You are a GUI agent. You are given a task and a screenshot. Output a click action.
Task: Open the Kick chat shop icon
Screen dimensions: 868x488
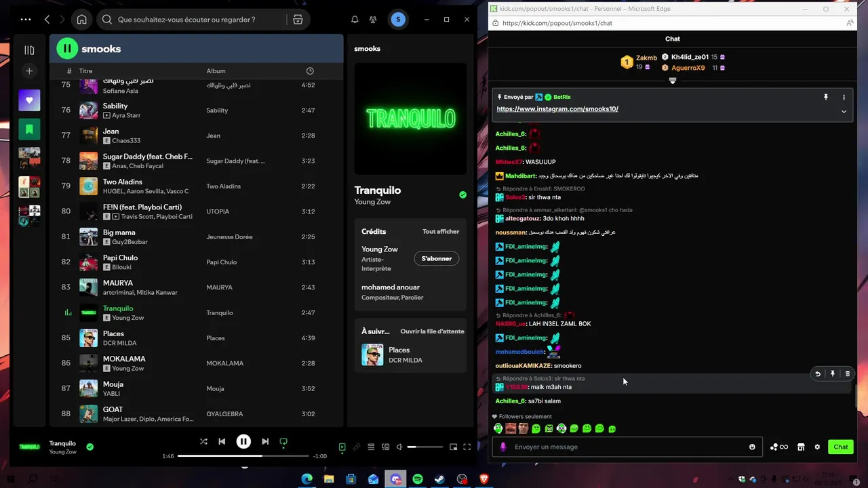[x=801, y=447]
